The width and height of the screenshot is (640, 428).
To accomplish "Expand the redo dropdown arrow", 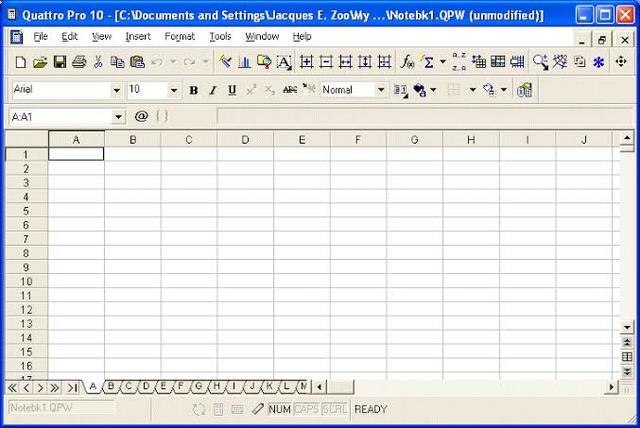I will pos(205,62).
